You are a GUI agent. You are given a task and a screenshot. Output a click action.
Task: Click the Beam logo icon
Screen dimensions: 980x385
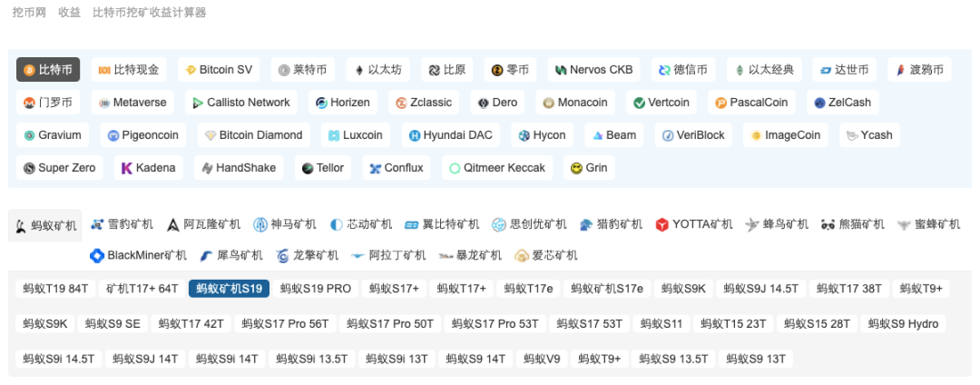click(597, 135)
